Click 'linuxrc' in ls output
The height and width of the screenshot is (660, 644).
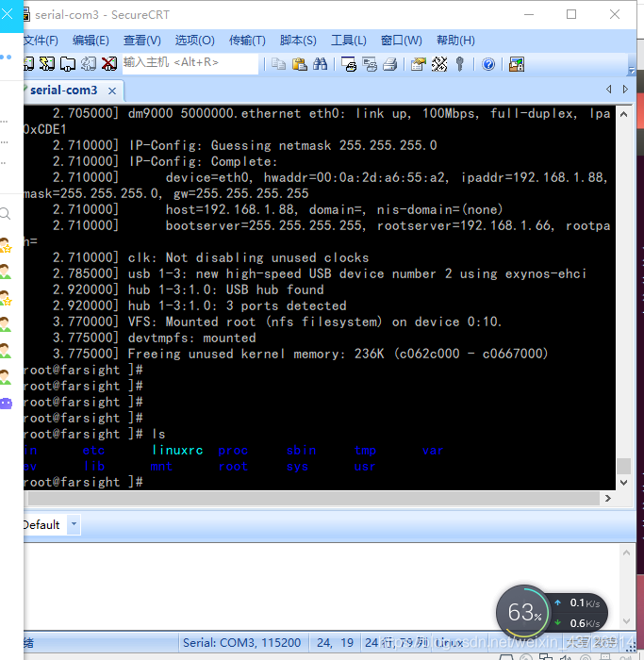tap(177, 450)
